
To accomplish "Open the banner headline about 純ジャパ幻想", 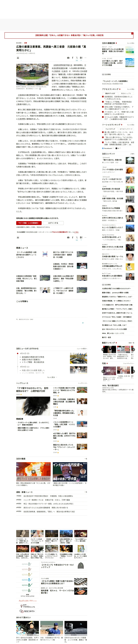I will tap(69, 36).
